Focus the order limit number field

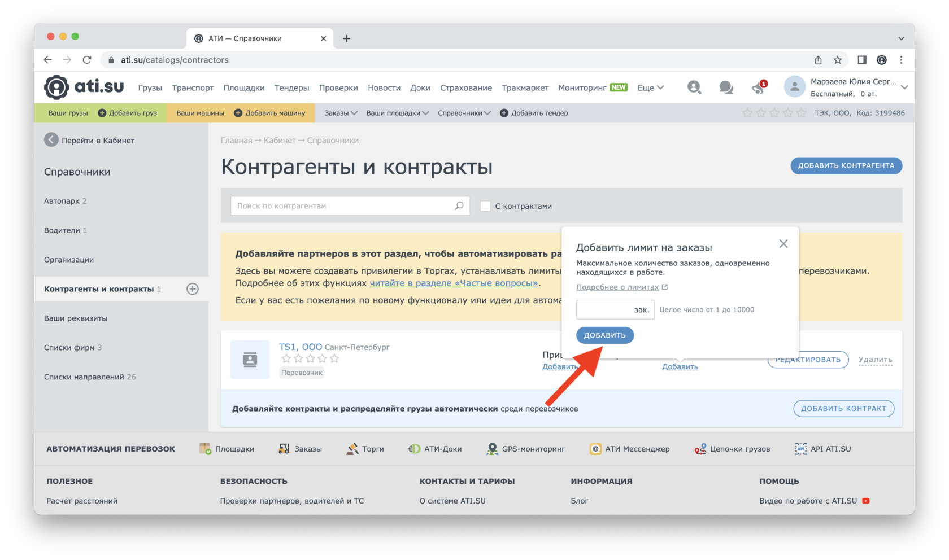click(x=615, y=309)
